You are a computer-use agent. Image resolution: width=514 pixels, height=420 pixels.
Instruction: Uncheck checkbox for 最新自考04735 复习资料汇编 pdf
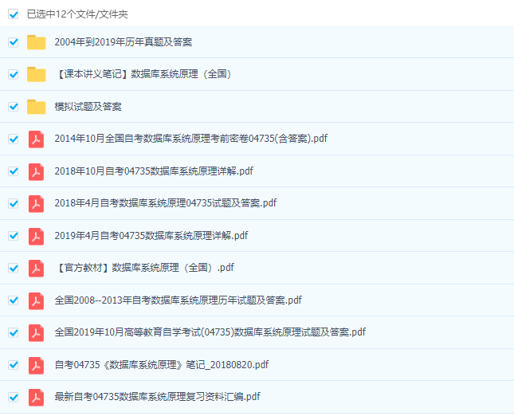click(13, 398)
